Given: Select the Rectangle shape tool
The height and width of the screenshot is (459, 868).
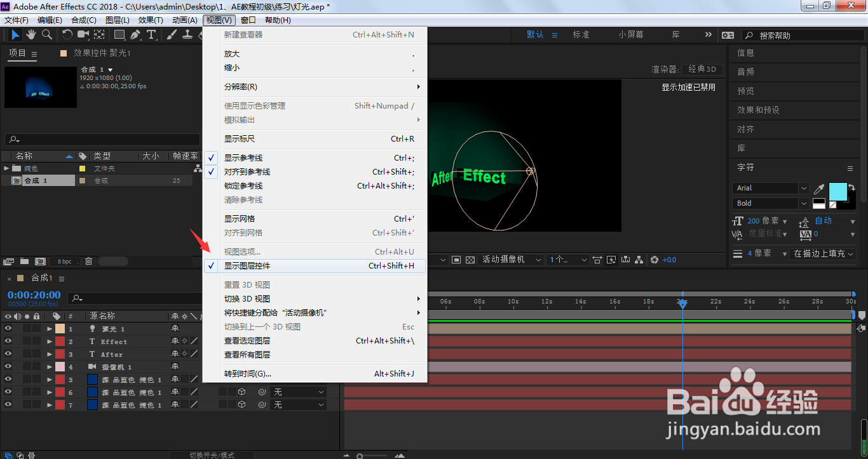Looking at the screenshot, I should (x=119, y=34).
